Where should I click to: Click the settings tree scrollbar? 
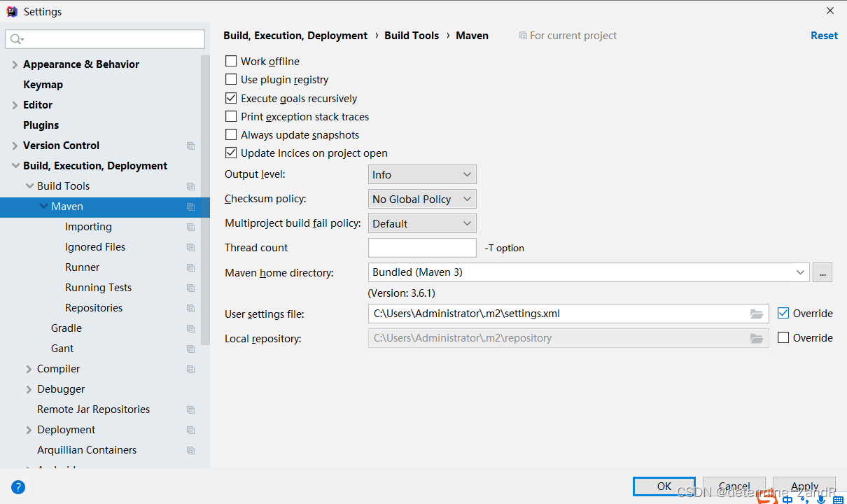click(205, 199)
